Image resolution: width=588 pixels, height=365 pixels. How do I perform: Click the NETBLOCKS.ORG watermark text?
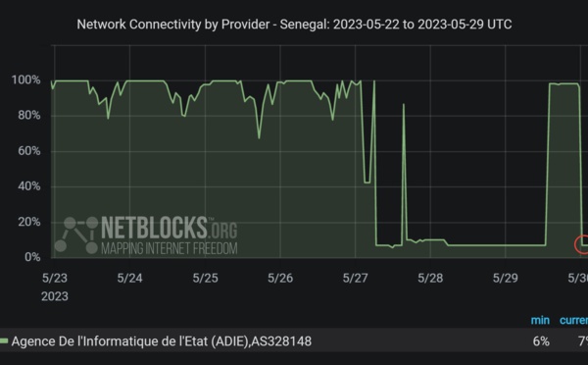click(170, 228)
